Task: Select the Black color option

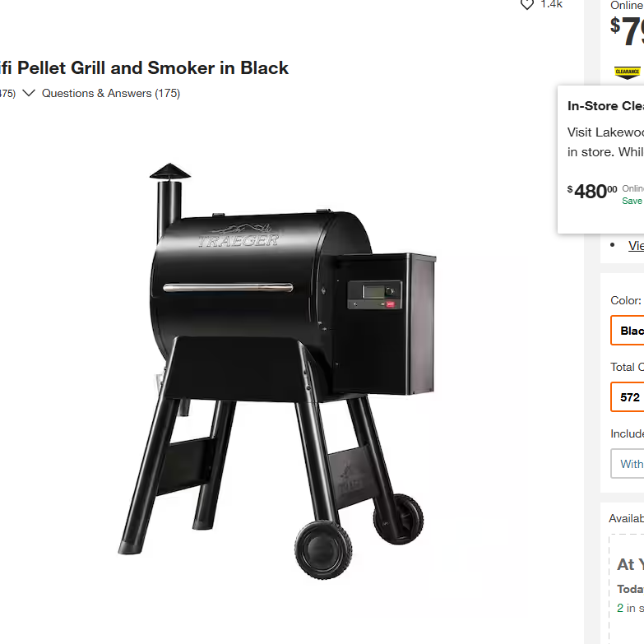Action: (629, 331)
